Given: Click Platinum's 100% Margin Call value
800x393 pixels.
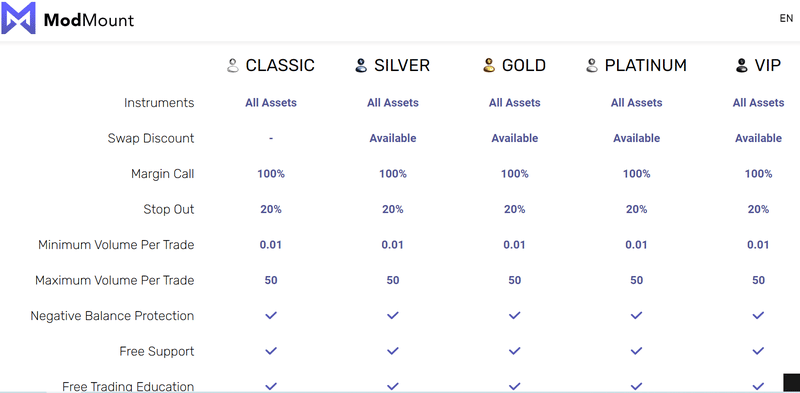Looking at the screenshot, I should 637,174.
